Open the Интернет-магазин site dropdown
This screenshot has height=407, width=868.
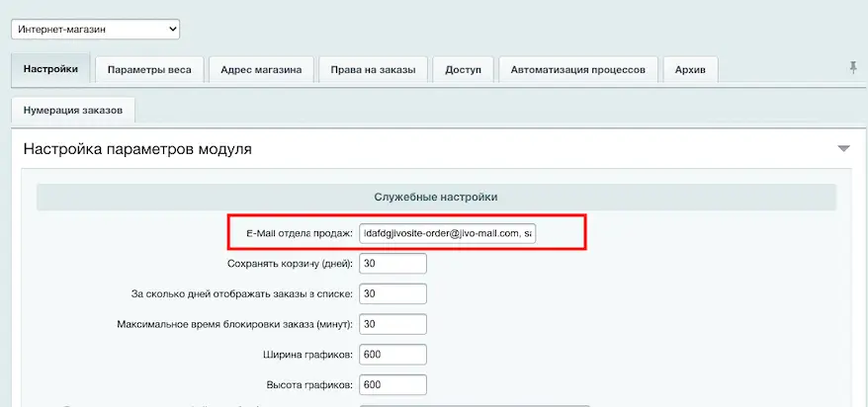point(97,30)
